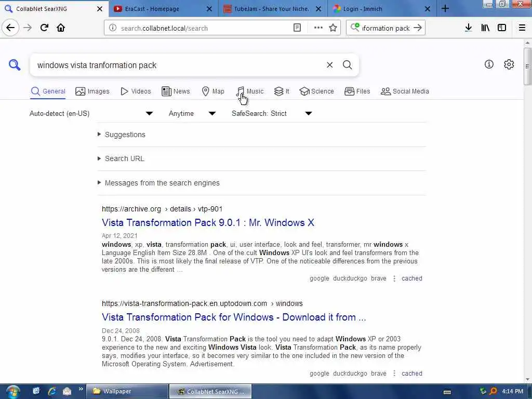Toggle Reader View icon in address bar

(x=297, y=28)
